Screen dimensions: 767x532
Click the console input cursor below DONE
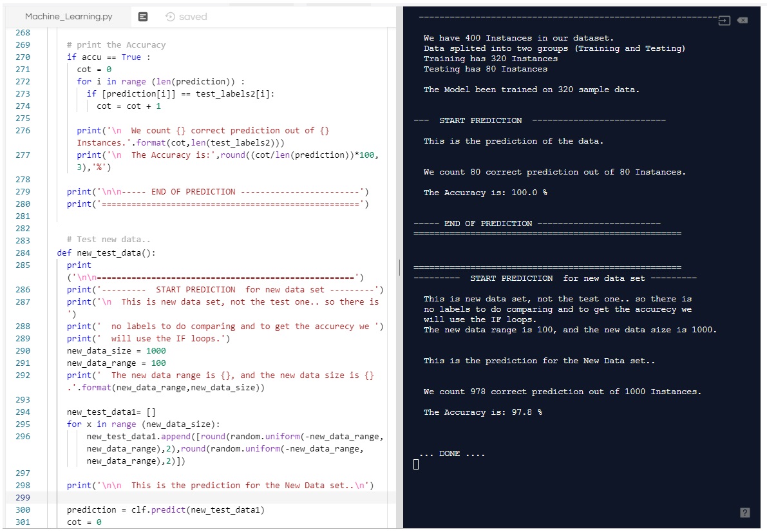click(416, 464)
